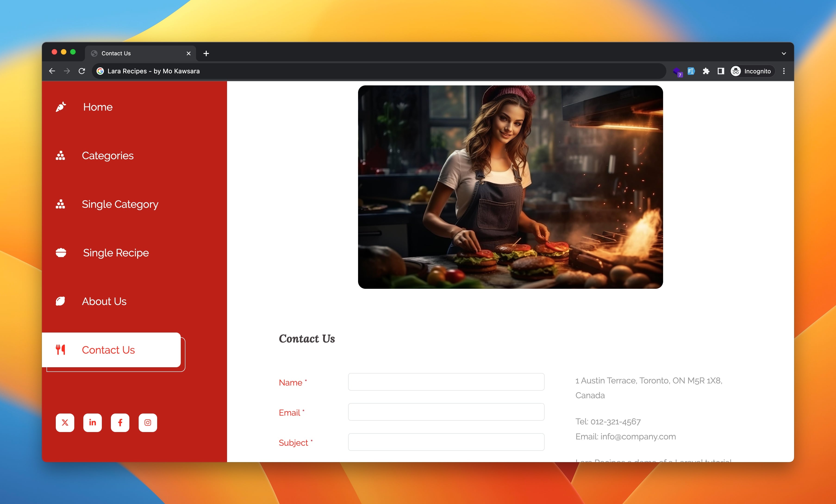Click the chef cooking burgers image
The width and height of the screenshot is (836, 504).
pos(510,187)
